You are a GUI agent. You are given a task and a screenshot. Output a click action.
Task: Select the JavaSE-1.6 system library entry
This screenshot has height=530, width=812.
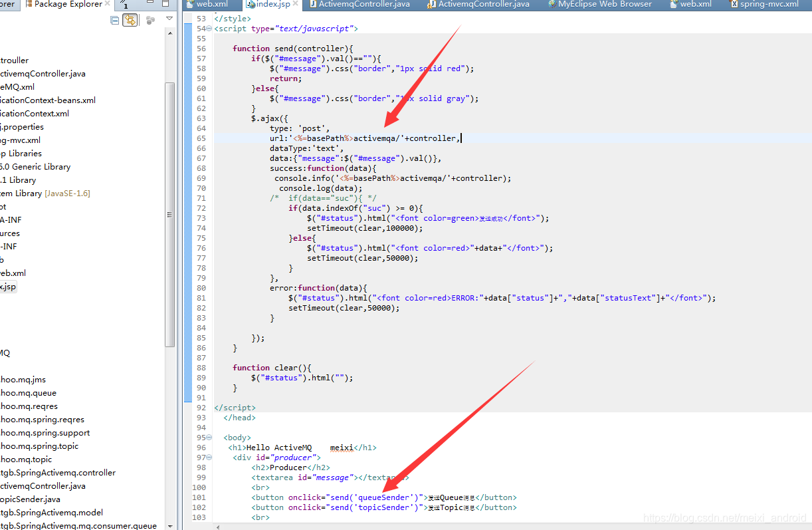click(x=45, y=193)
